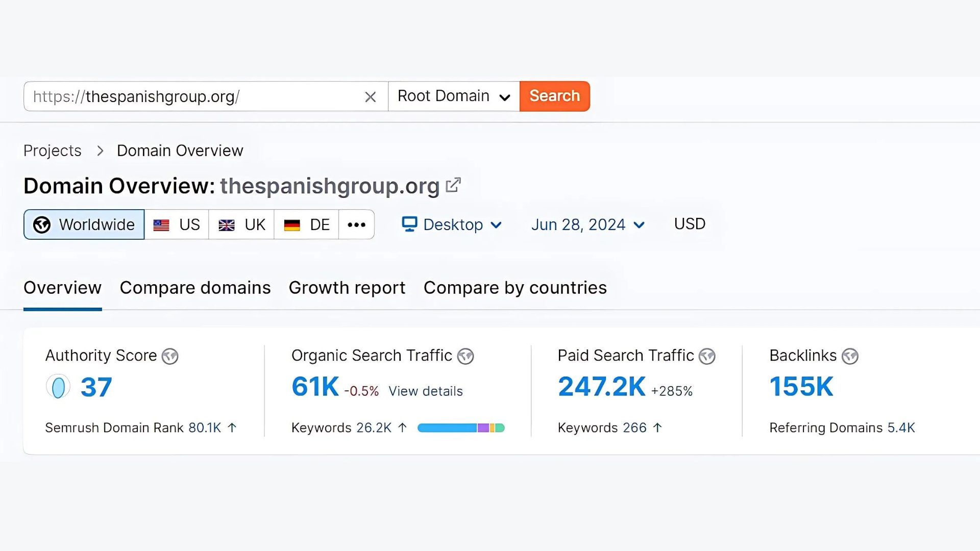The image size is (980, 551).
Task: Switch database to DE
Action: click(306, 224)
